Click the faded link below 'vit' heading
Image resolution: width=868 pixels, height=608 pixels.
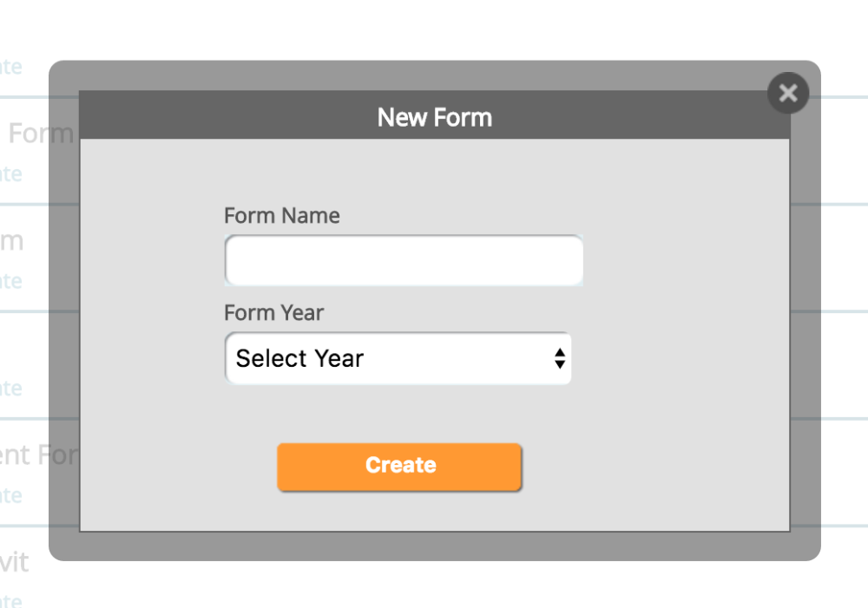tap(10, 600)
